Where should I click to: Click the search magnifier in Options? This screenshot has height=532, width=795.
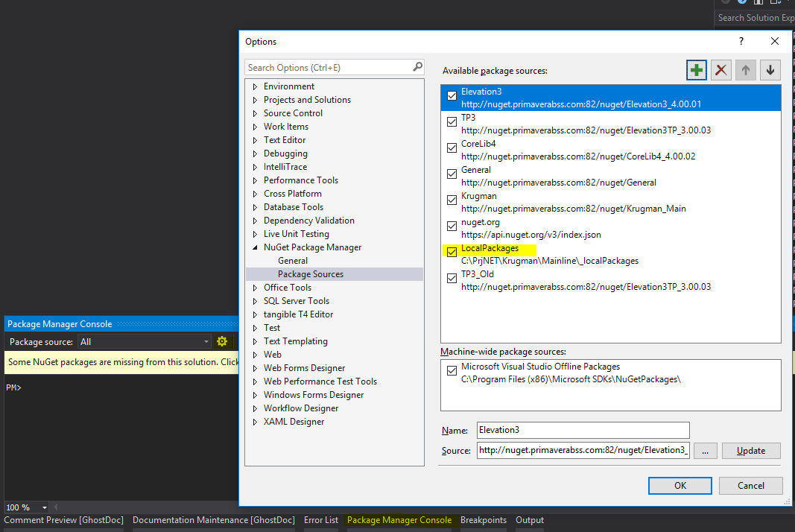point(417,67)
